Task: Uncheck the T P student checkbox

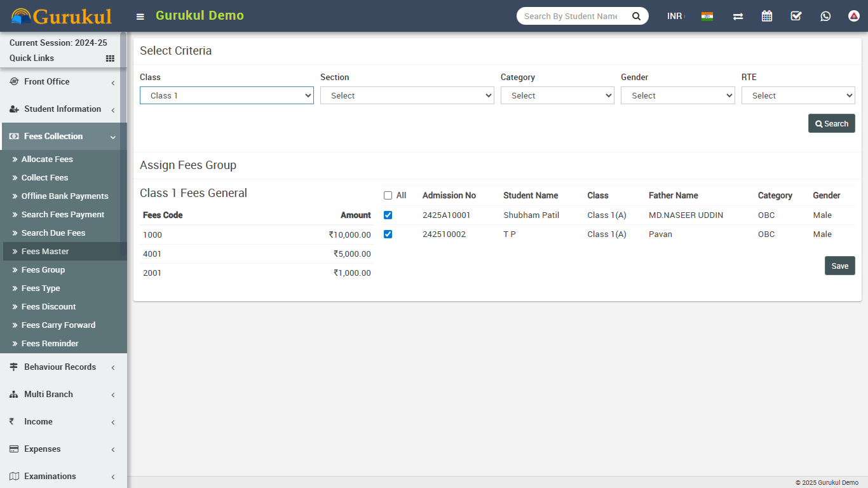Action: coord(388,234)
